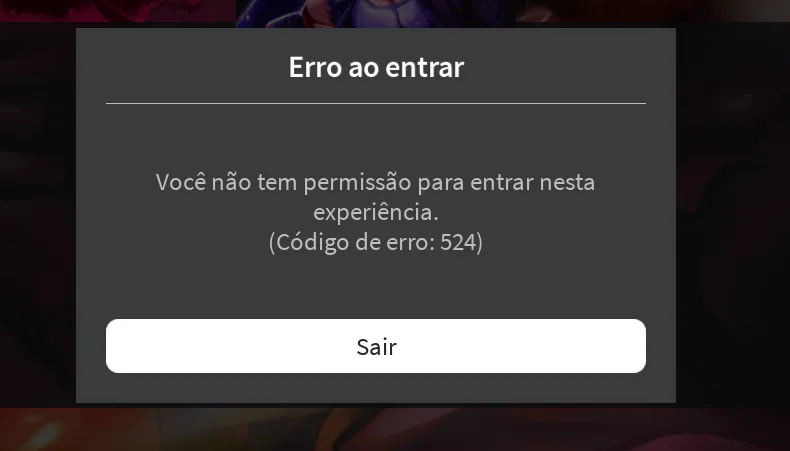
Task: Click the character artwork above the dialog
Action: click(375, 14)
